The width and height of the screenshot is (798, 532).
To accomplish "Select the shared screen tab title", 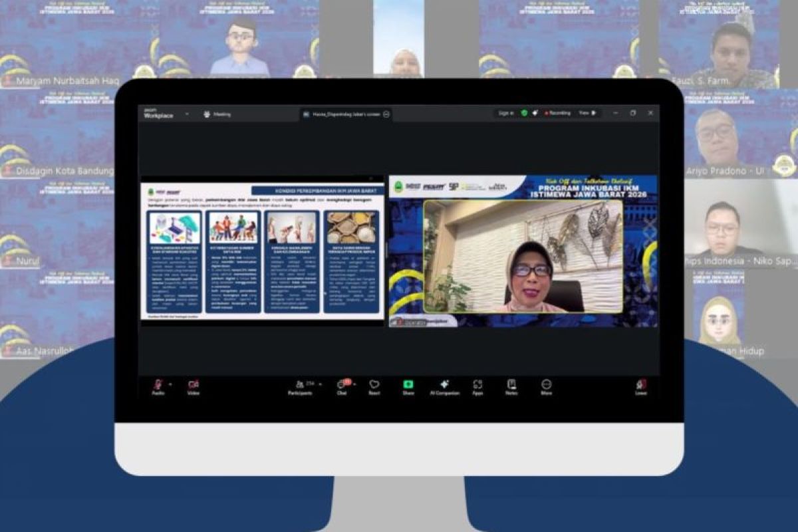I will [347, 114].
